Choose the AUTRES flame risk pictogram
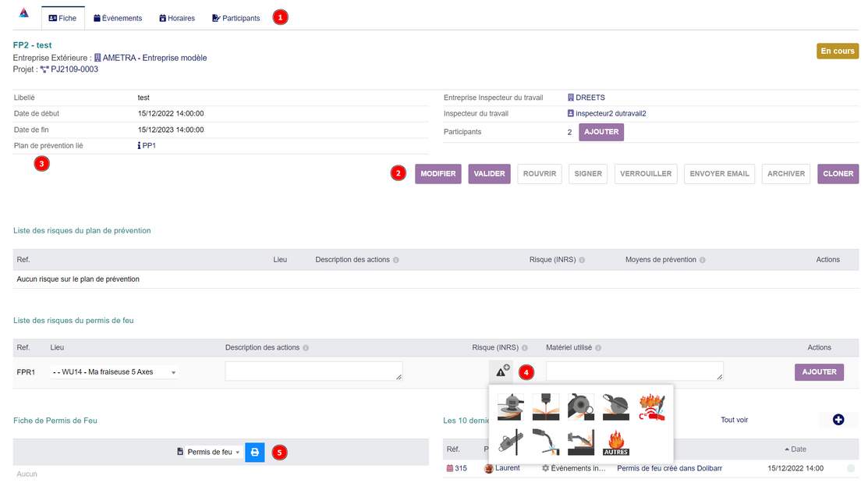The image size is (868, 483). (x=616, y=442)
